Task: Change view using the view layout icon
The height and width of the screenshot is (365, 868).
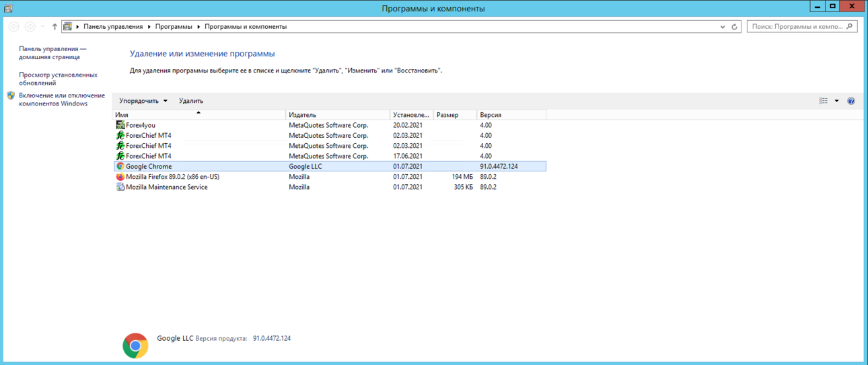Action: coord(824,101)
